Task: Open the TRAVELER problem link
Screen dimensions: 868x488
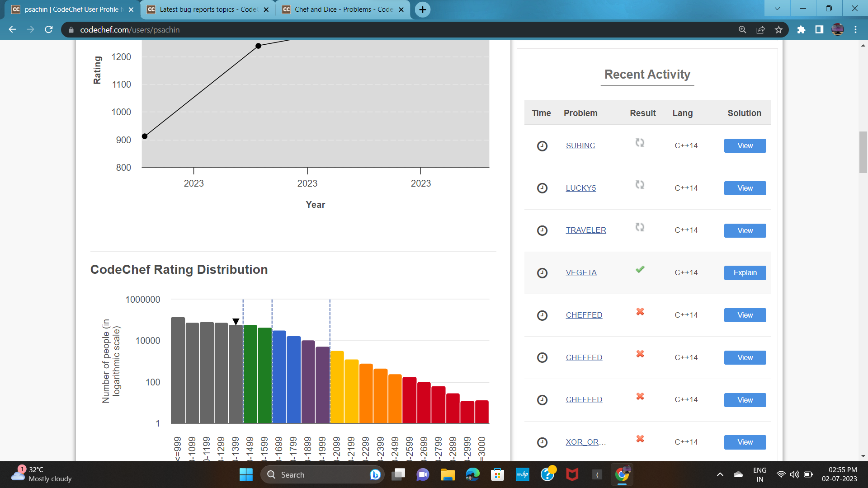Action: click(585, 230)
